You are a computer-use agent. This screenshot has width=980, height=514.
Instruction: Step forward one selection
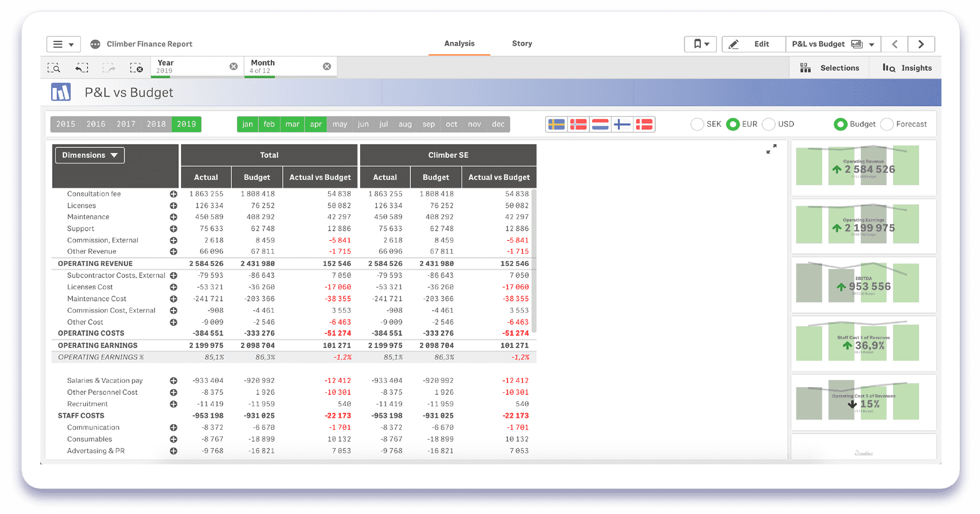109,68
